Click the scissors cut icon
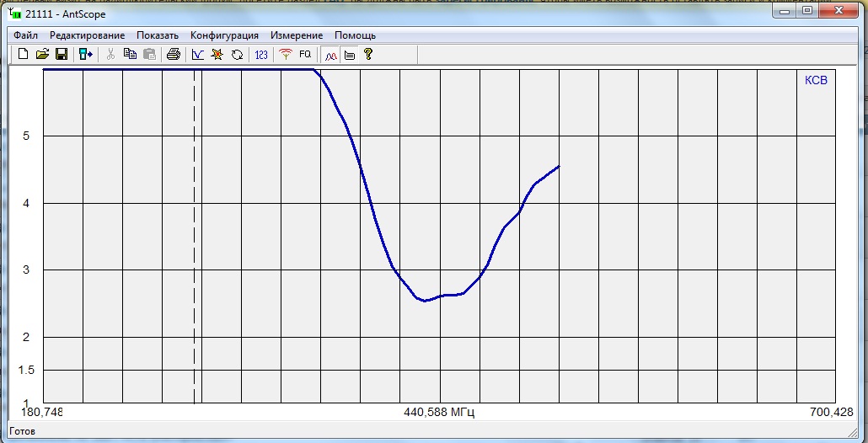Screen dimensions: 868x443 click(110, 54)
